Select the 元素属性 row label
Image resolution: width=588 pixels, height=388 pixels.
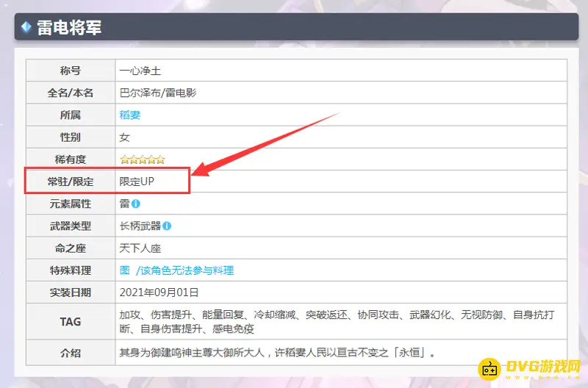(x=71, y=204)
